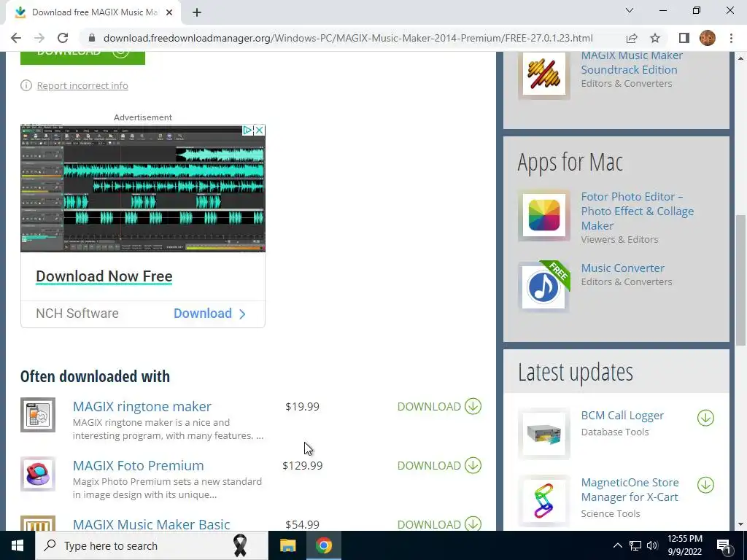Click the audio editor ad image
The height and width of the screenshot is (560, 747).
tap(143, 189)
